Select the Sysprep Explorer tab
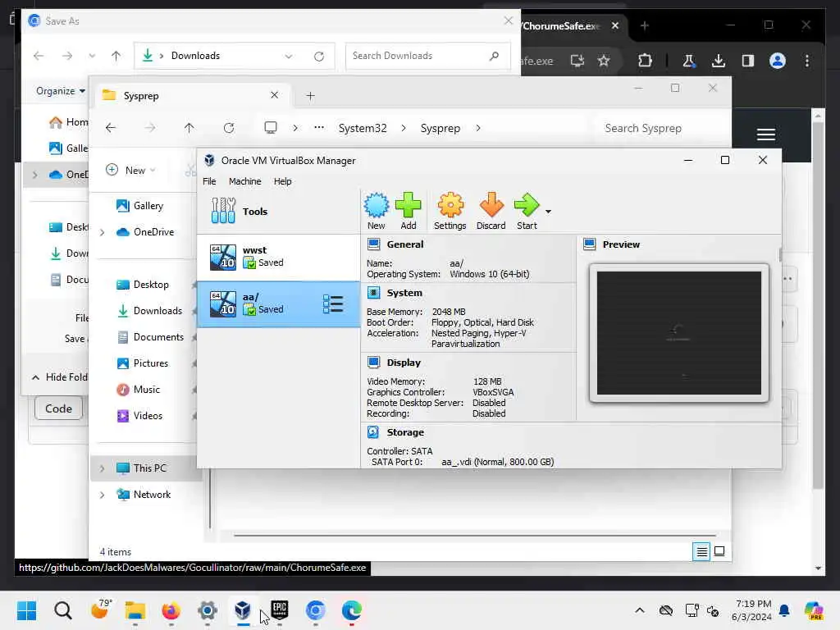Viewport: 840px width, 630px height. pyautogui.click(x=190, y=96)
